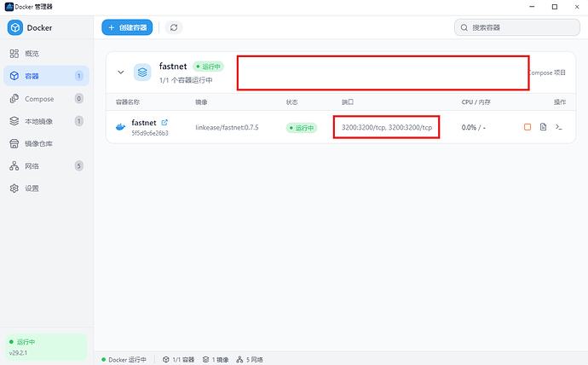588x365 pixels.
Task: Click the Compose 项目 label
Action: (x=547, y=72)
